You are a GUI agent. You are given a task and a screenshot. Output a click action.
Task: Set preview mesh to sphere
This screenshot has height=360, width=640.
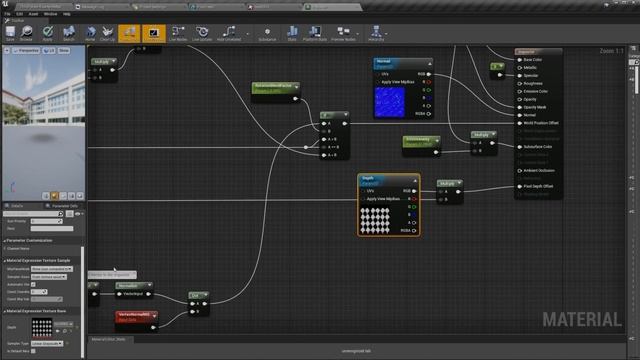(55, 196)
